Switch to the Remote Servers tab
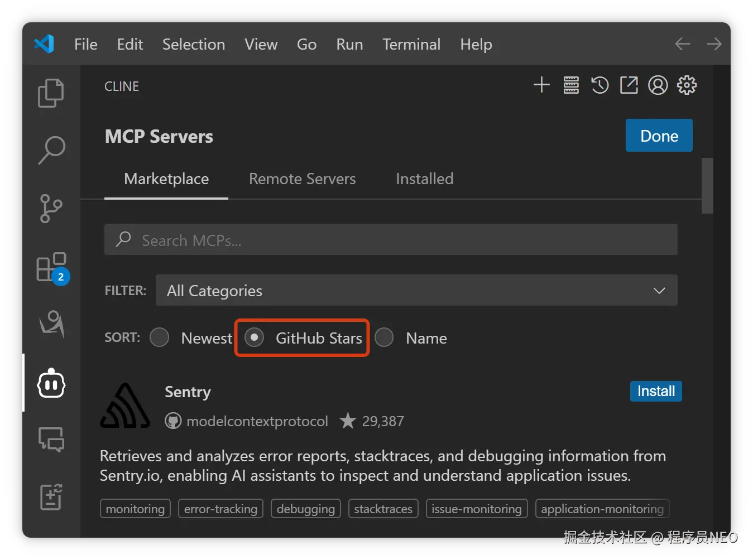 [302, 179]
